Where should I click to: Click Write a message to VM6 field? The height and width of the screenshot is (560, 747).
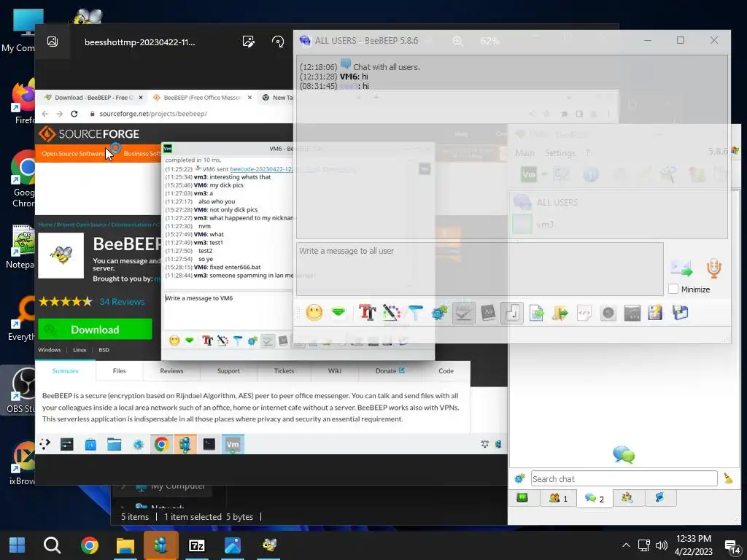click(228, 310)
